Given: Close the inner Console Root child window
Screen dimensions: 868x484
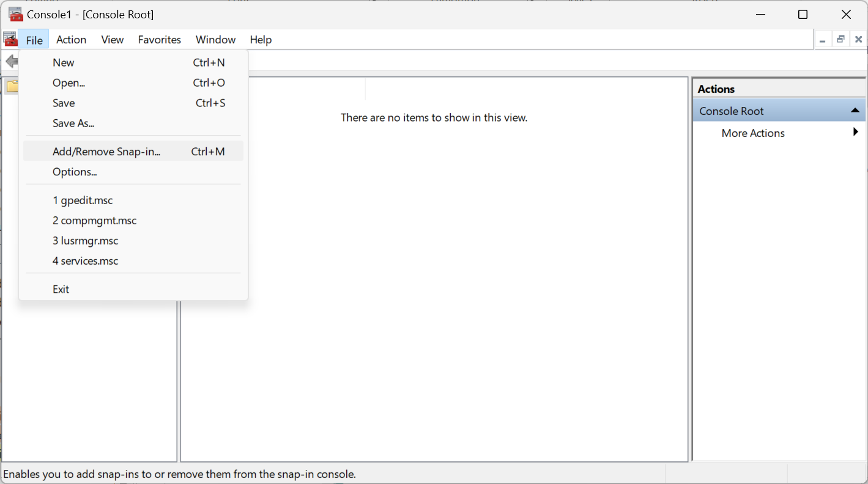Looking at the screenshot, I should click(x=858, y=40).
